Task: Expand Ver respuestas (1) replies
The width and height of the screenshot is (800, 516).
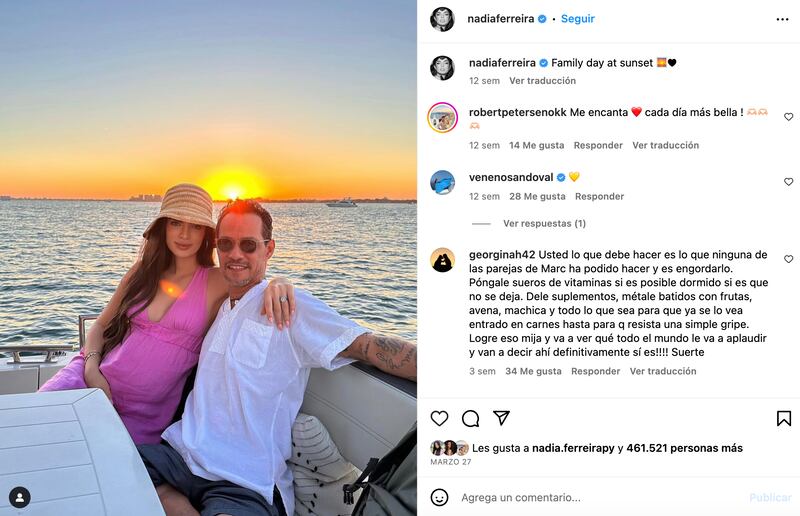Action: pyautogui.click(x=544, y=224)
